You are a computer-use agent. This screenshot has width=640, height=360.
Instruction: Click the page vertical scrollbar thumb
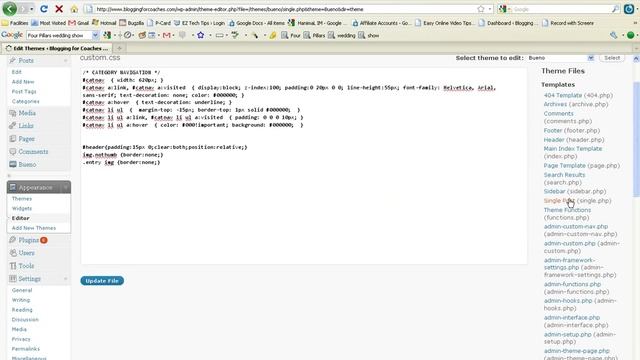click(x=636, y=139)
